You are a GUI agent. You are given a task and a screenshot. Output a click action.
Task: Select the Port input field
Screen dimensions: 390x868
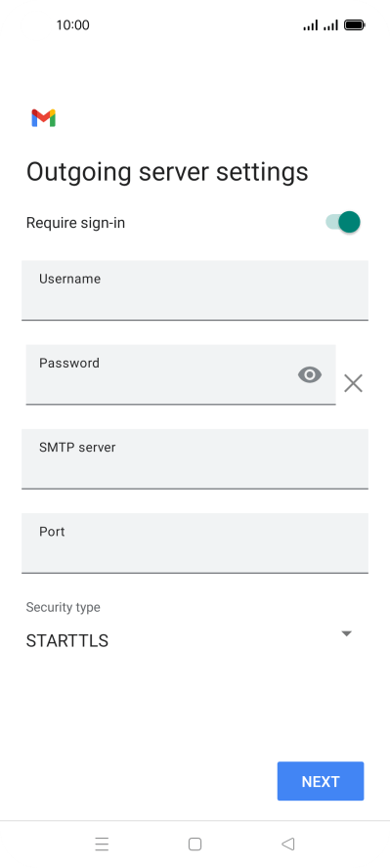pos(195,542)
